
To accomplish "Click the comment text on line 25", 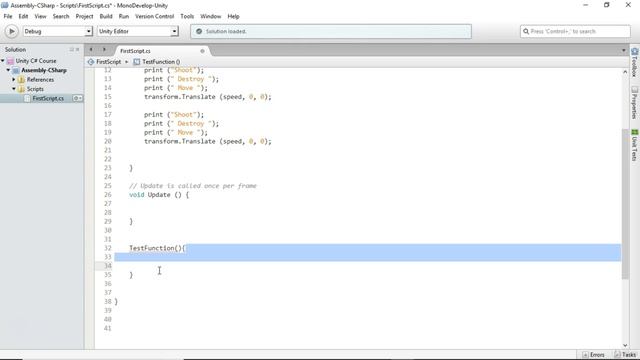I will (x=193, y=186).
